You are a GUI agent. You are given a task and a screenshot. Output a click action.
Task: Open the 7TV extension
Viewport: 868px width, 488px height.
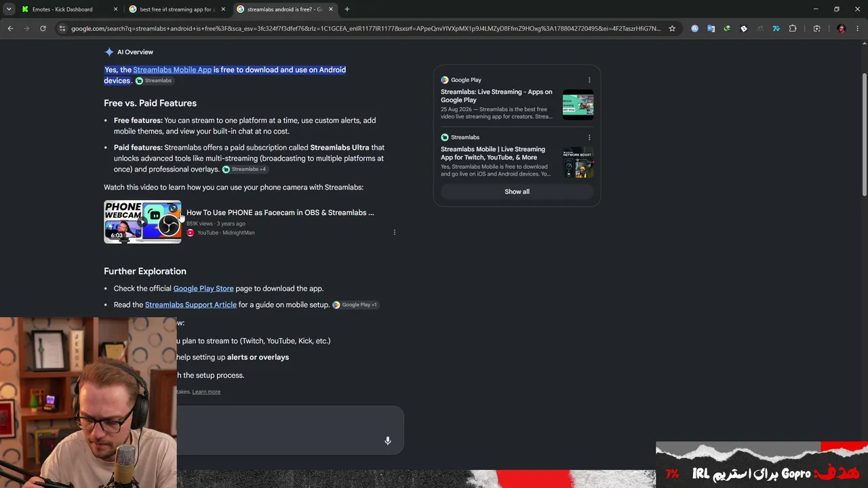[776, 28]
